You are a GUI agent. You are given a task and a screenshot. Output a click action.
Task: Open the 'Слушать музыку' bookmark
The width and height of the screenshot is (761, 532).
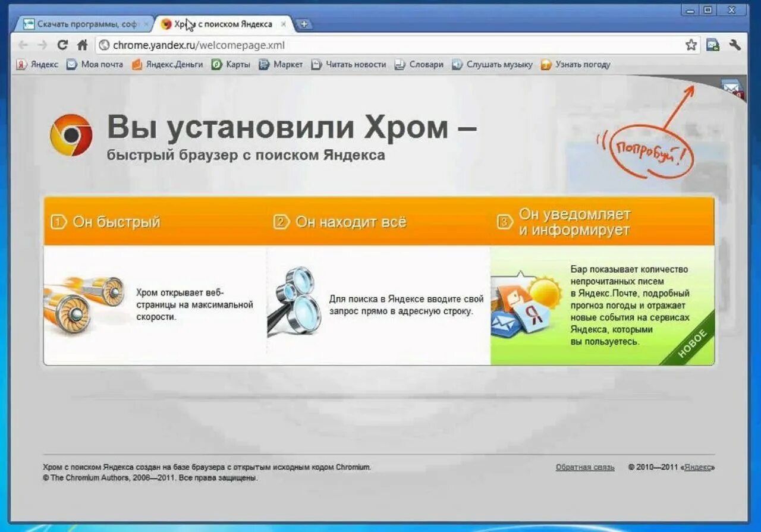click(492, 64)
